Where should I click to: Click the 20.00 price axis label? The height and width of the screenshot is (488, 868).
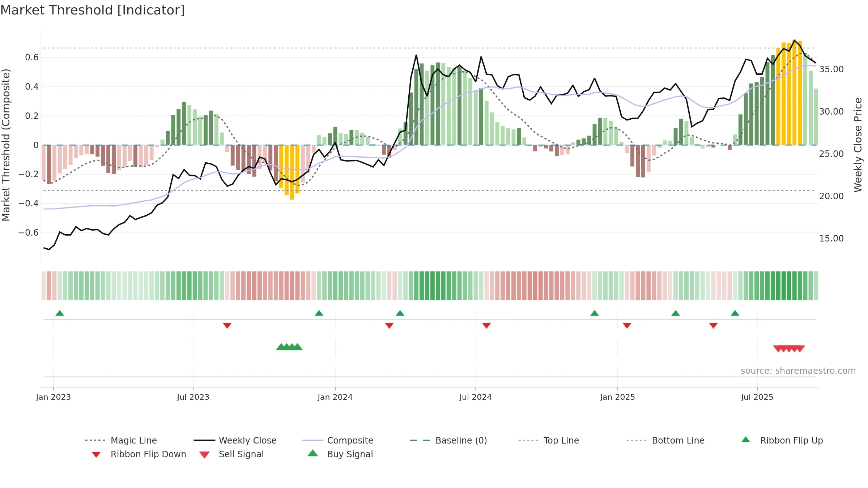coord(831,196)
